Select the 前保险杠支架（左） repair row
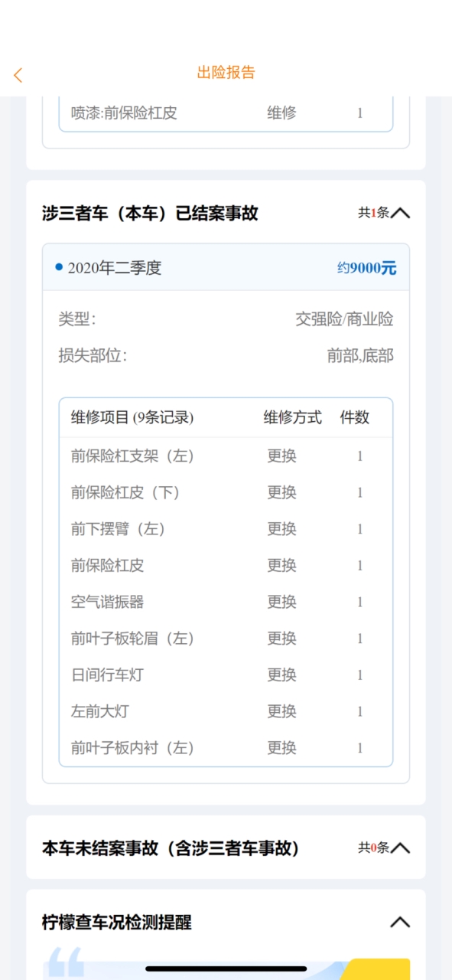This screenshot has height=980, width=452. [226, 456]
